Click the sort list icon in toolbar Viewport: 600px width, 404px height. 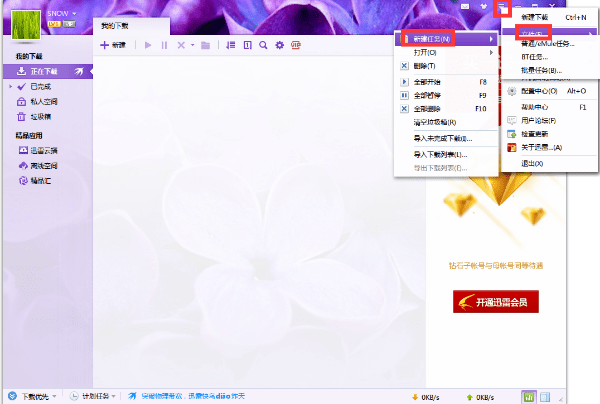230,45
